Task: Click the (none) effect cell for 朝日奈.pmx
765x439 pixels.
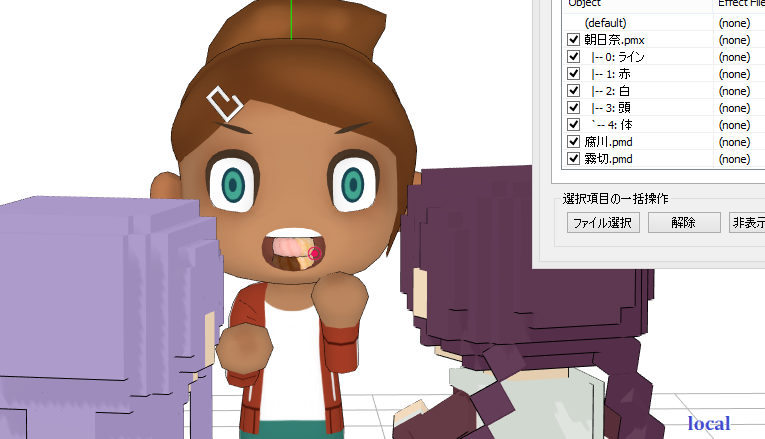Action: click(734, 40)
